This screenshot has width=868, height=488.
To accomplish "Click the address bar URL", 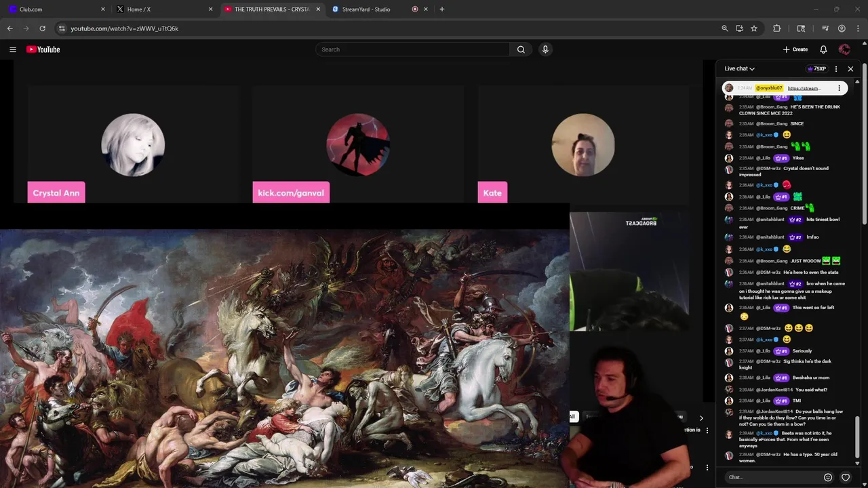I will 124,28.
